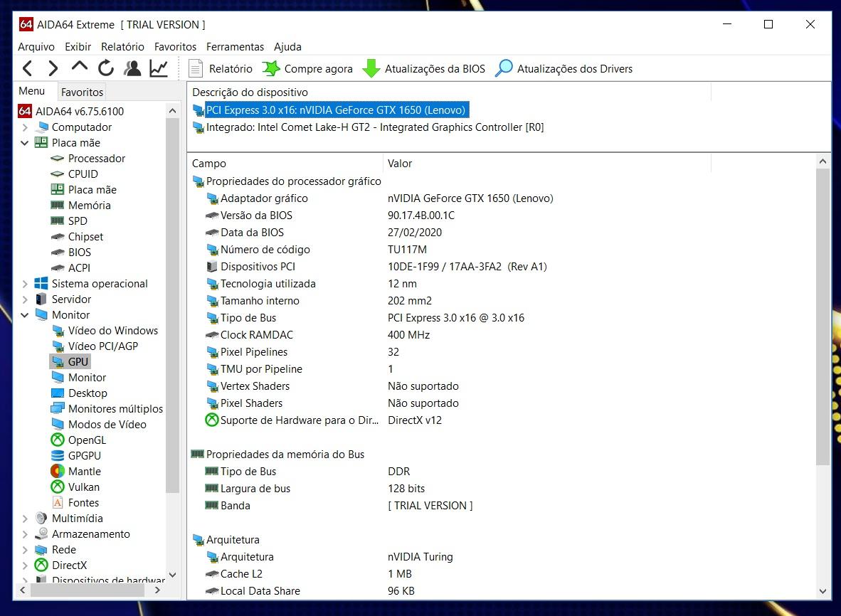This screenshot has width=841, height=616.
Task: Click the details pane vertical scrollbar thumb
Action: (823, 317)
